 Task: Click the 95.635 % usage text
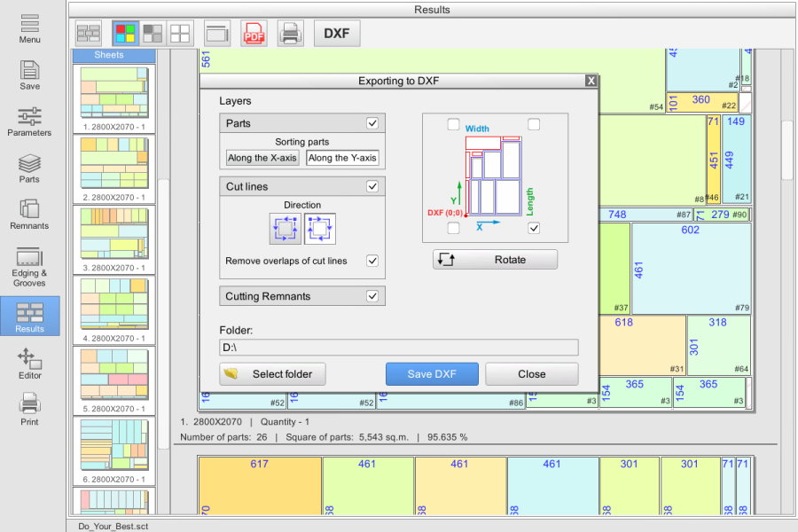click(448, 437)
